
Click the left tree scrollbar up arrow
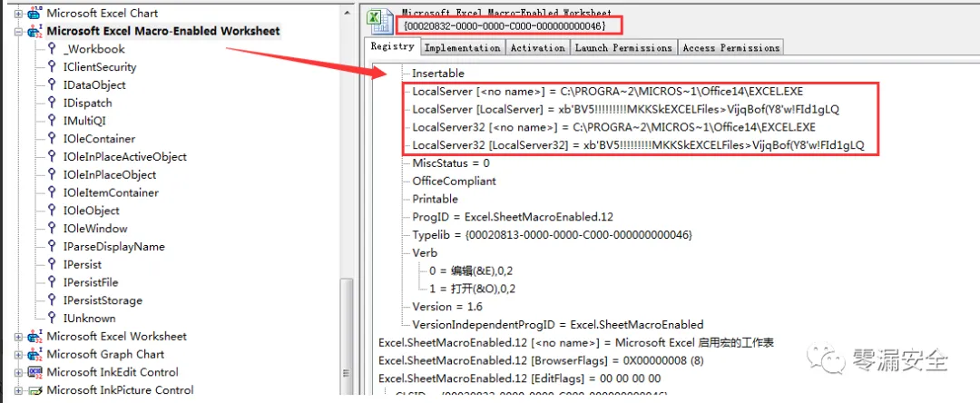(347, 11)
